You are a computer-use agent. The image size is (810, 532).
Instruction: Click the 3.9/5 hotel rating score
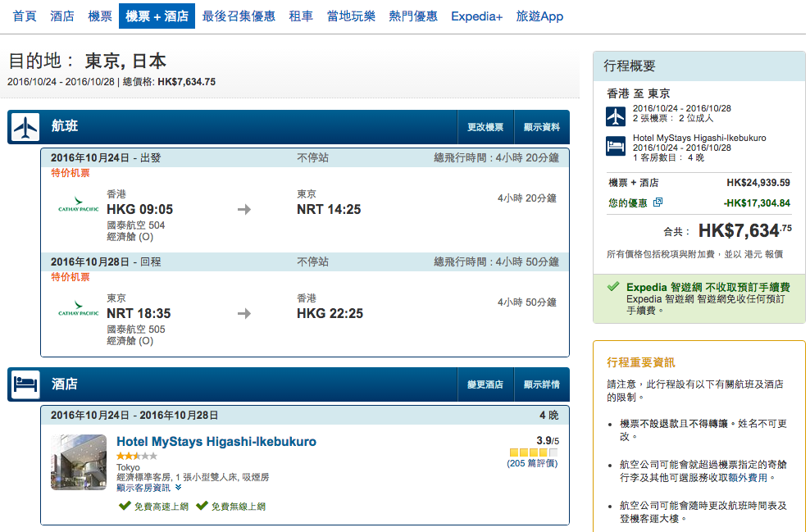click(548, 440)
